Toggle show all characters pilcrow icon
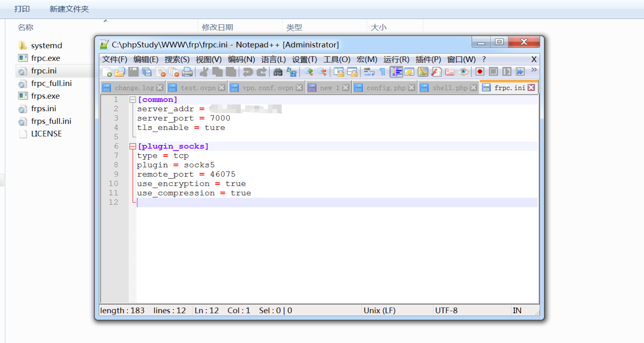The width and height of the screenshot is (644, 343). [382, 72]
